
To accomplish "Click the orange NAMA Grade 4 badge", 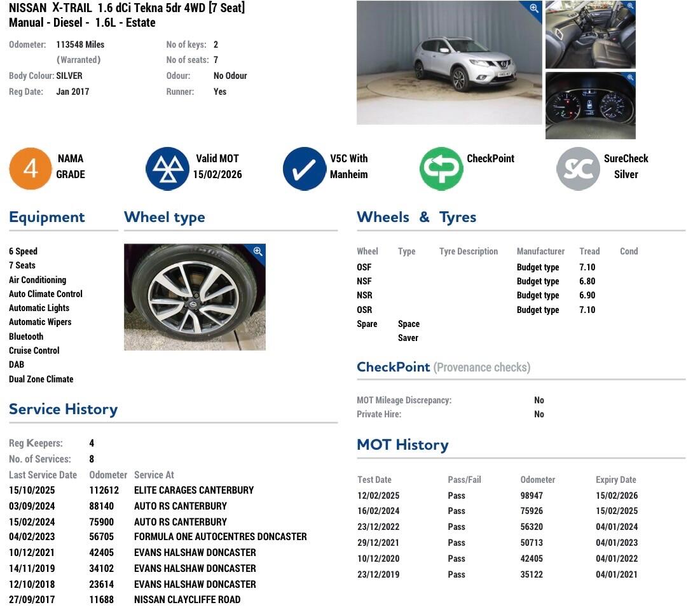I will (30, 169).
